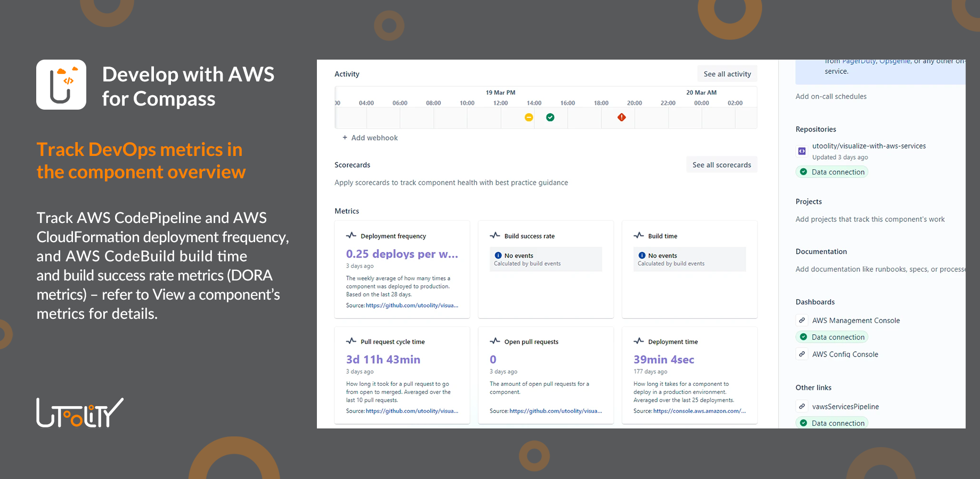This screenshot has height=479, width=980.
Task: Click the Data connection badge under AWS Management Console
Action: [x=832, y=337]
